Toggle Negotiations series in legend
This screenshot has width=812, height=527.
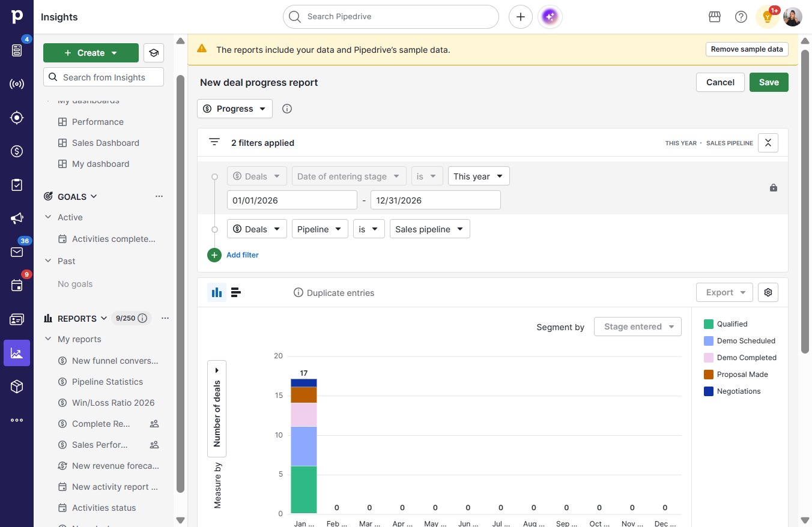click(733, 391)
